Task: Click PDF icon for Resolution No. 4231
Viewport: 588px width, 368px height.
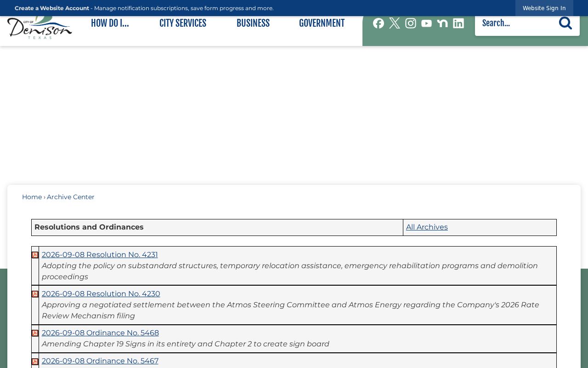Action: point(35,255)
